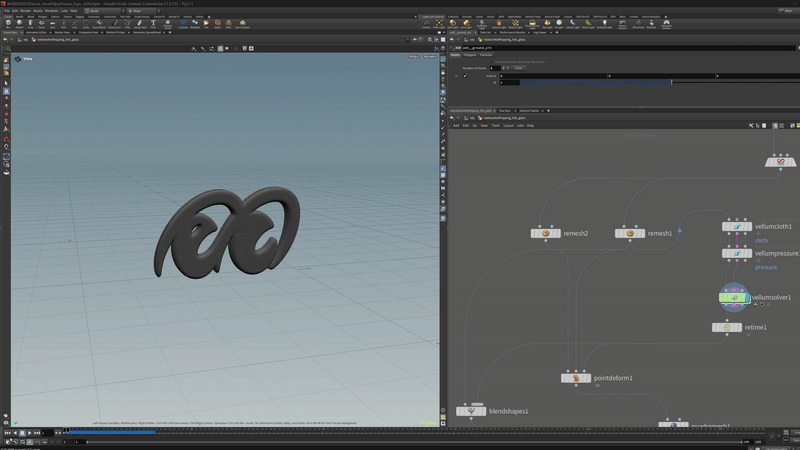This screenshot has width=800, height=450.
Task: Open the Layout menu in network editor
Action: point(509,125)
